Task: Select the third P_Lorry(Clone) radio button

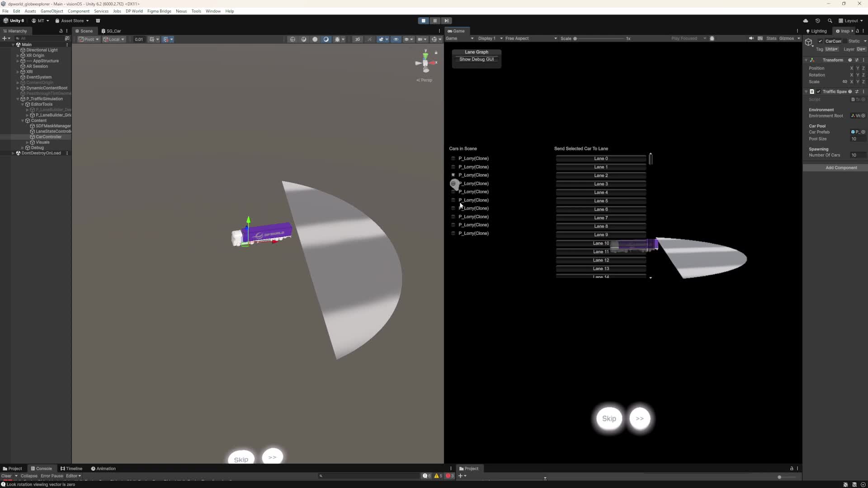Action: pyautogui.click(x=453, y=175)
